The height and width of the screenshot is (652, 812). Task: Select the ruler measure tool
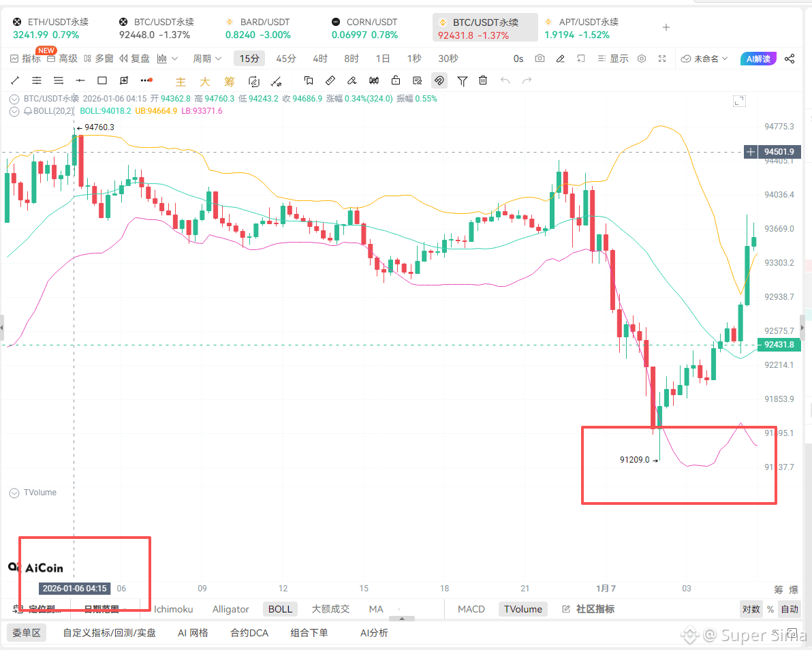pos(330,80)
